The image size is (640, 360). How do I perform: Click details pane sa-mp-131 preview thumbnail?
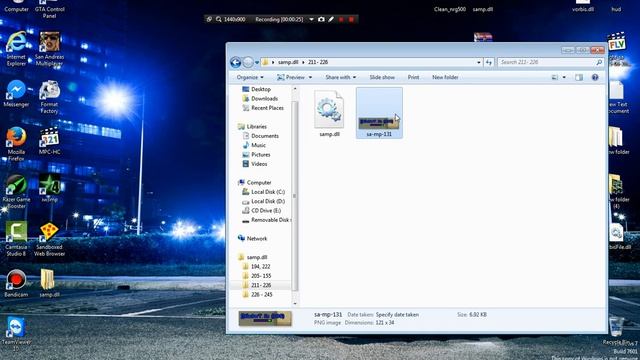pyautogui.click(x=265, y=318)
